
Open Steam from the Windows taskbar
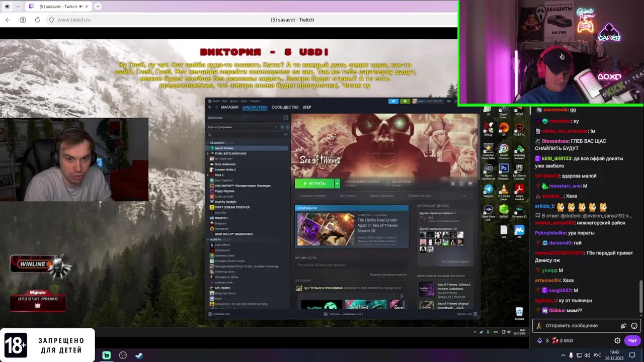pos(139,355)
